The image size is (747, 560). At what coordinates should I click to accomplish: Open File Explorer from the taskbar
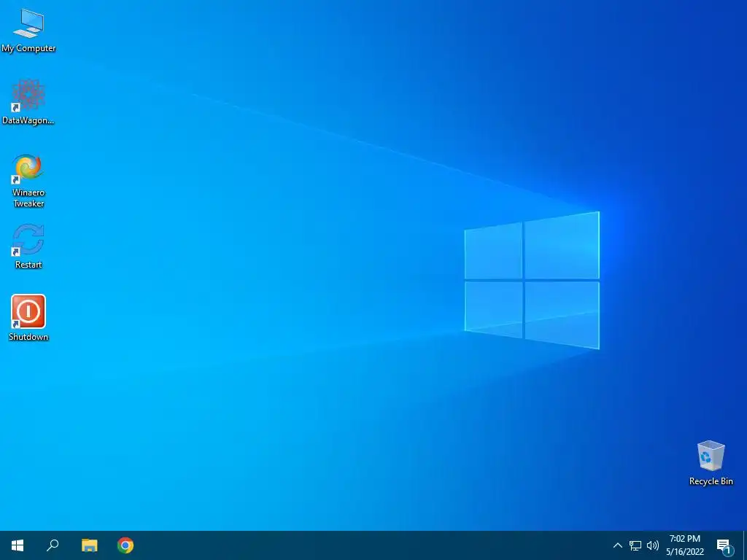89,545
